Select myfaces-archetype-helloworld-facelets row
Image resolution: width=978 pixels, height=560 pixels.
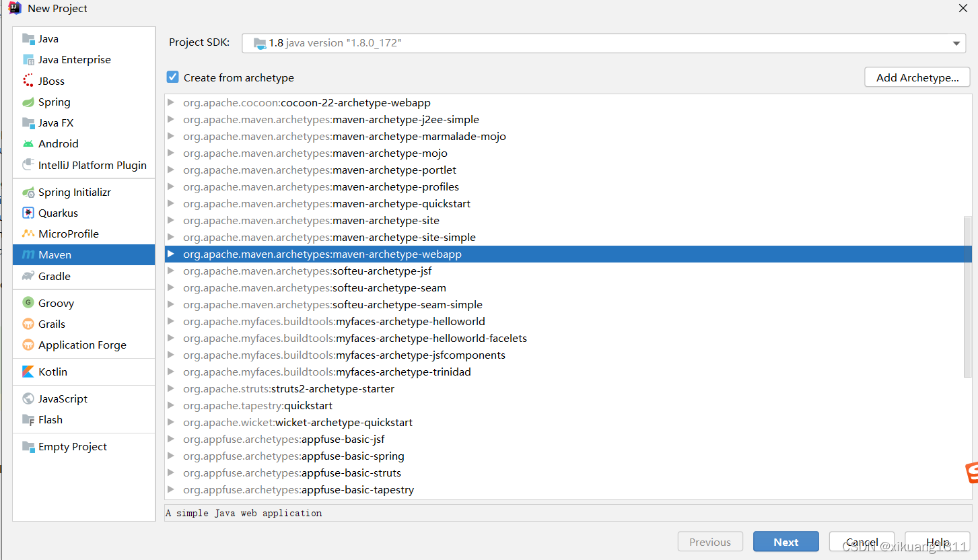point(568,339)
